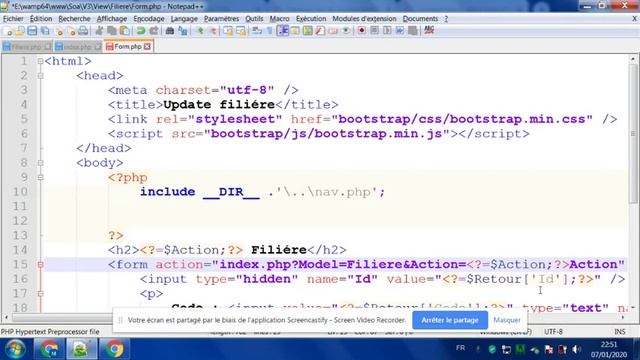640x360 pixels.
Task: Click the UTF-8 encoding in status bar
Action: pos(553,332)
